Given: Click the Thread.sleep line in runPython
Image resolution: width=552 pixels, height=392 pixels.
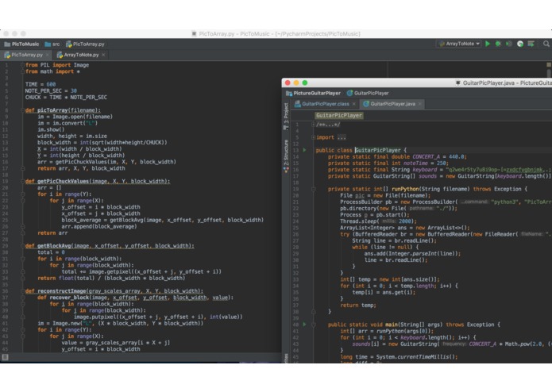Looking at the screenshot, I should point(378,221).
